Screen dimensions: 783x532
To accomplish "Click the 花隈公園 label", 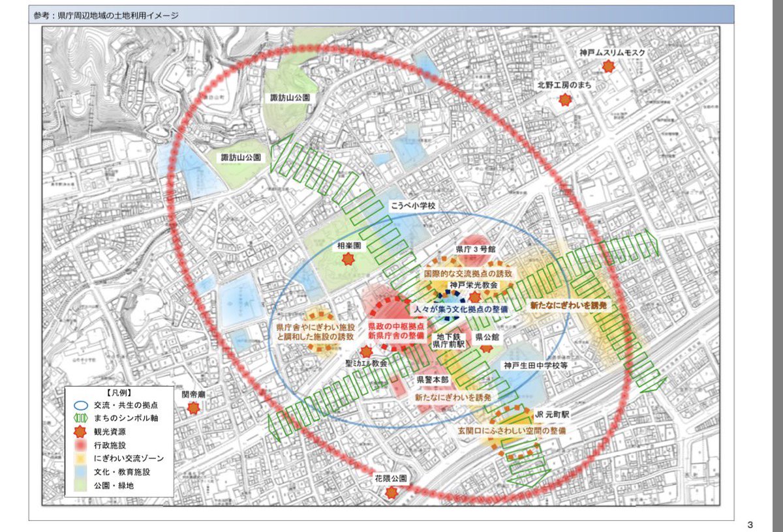I will tap(390, 478).
